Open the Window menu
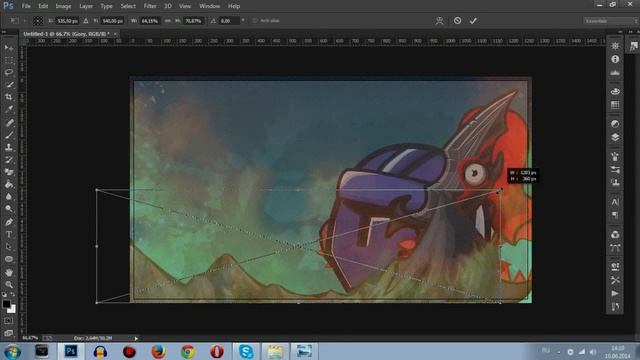640x360 pixels. pyautogui.click(x=210, y=6)
